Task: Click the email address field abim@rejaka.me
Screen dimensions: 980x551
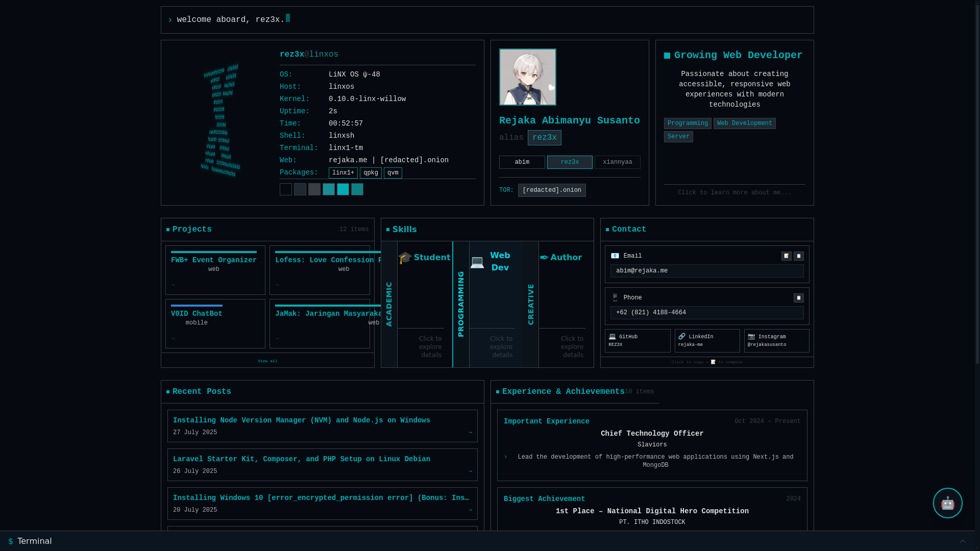Action: click(707, 271)
